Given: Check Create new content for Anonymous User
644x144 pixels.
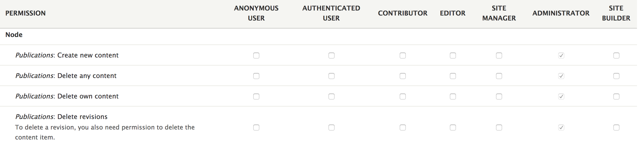Looking at the screenshot, I should [256, 55].
